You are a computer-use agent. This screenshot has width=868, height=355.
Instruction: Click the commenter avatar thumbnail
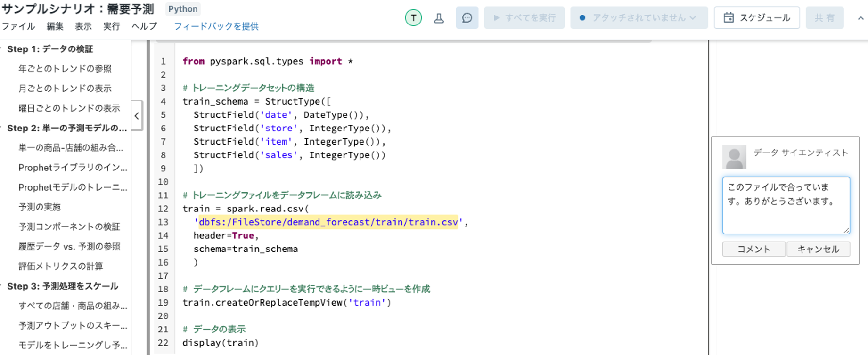pos(734,157)
